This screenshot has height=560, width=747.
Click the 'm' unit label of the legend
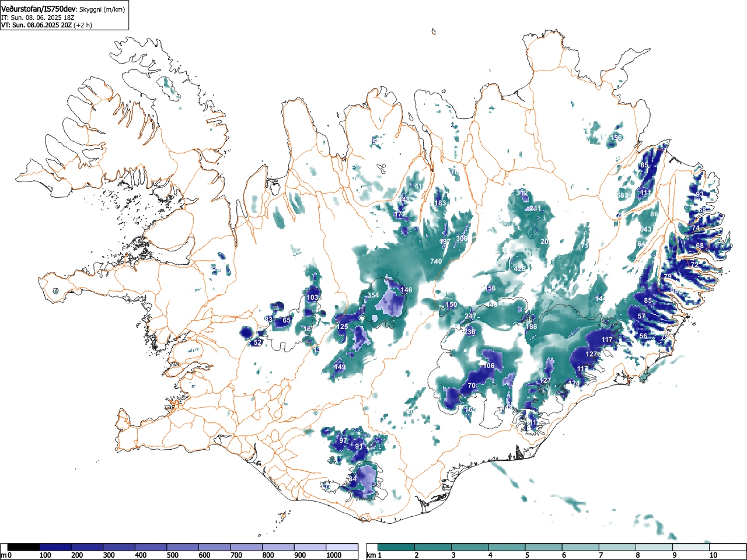[4, 555]
